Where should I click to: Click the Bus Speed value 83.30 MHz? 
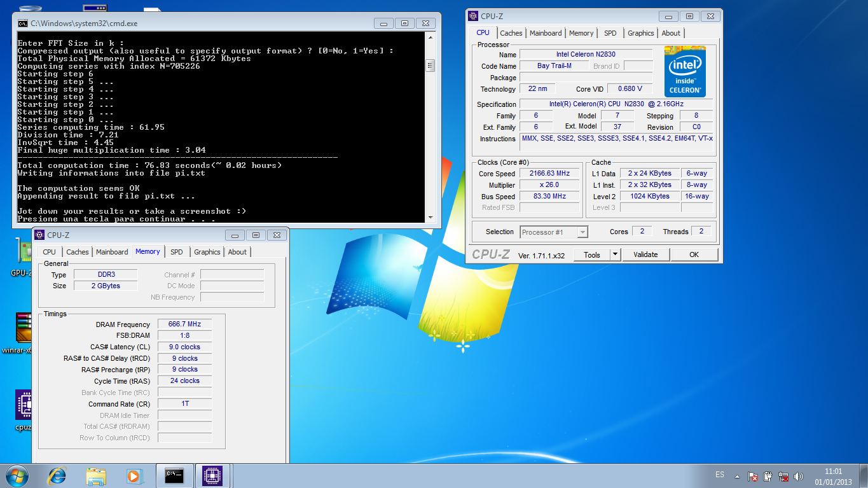pyautogui.click(x=549, y=197)
